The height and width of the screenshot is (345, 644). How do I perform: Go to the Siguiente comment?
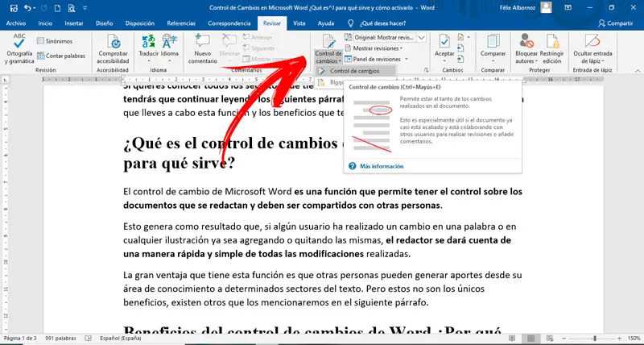pos(258,48)
